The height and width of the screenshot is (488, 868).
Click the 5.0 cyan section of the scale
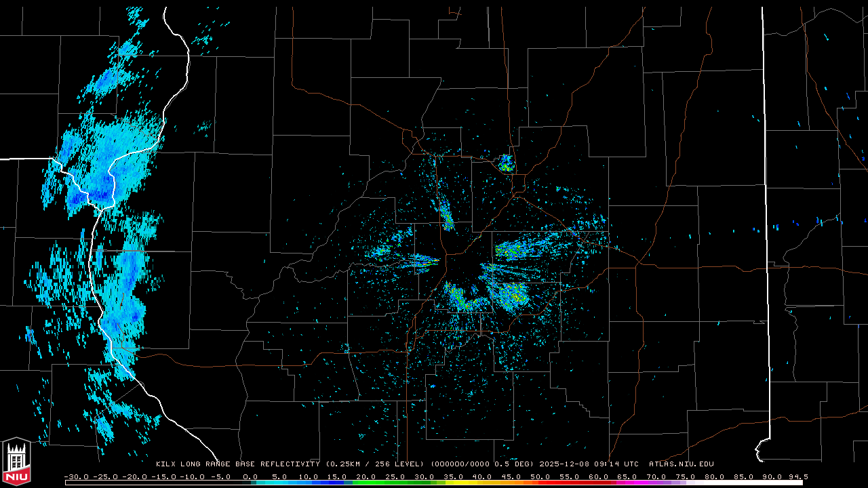point(279,477)
